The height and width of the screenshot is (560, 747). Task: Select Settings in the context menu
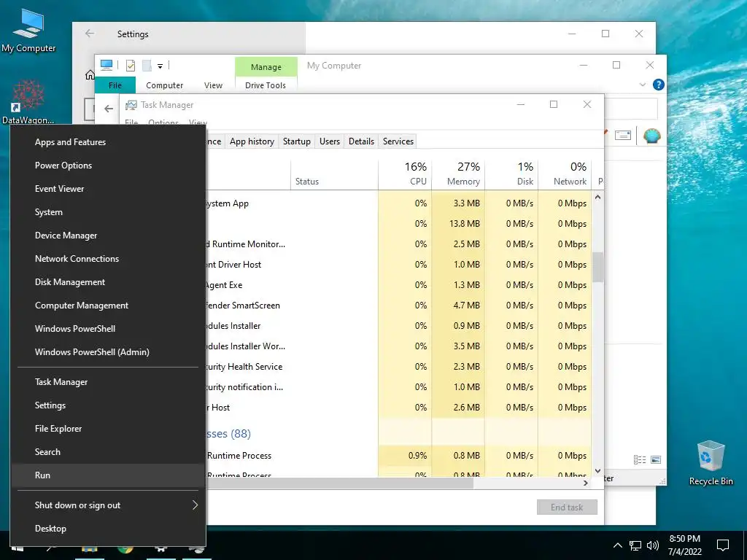coord(108,405)
